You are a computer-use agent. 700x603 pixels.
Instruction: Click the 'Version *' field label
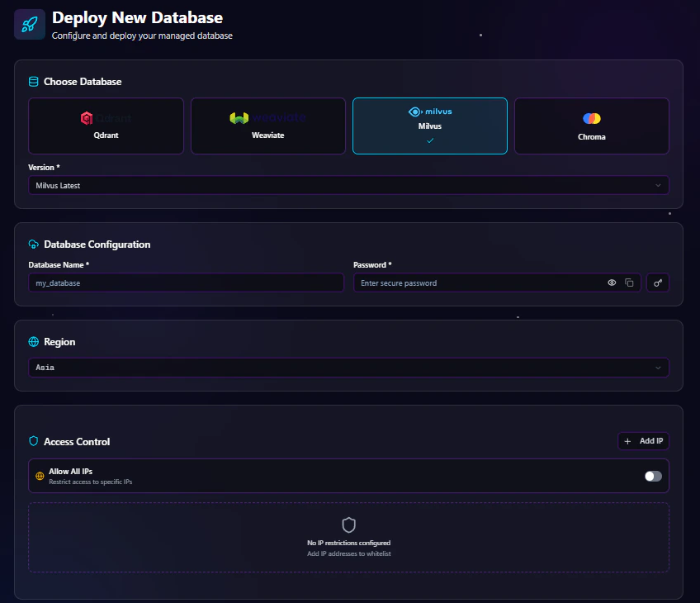pos(45,168)
